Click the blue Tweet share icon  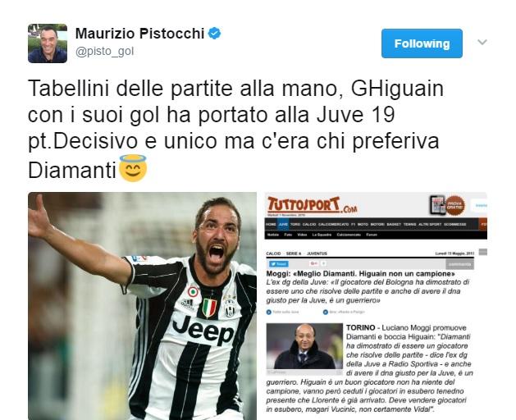(278, 264)
